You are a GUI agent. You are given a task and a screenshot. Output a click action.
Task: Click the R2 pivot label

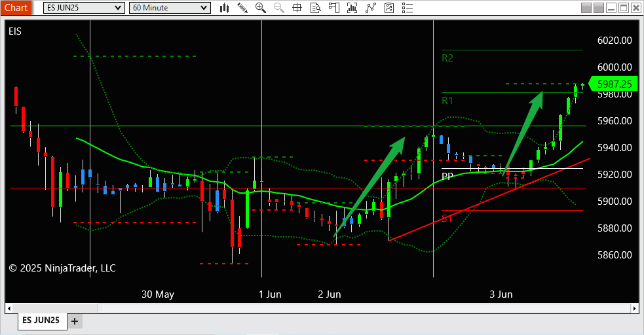coord(447,58)
